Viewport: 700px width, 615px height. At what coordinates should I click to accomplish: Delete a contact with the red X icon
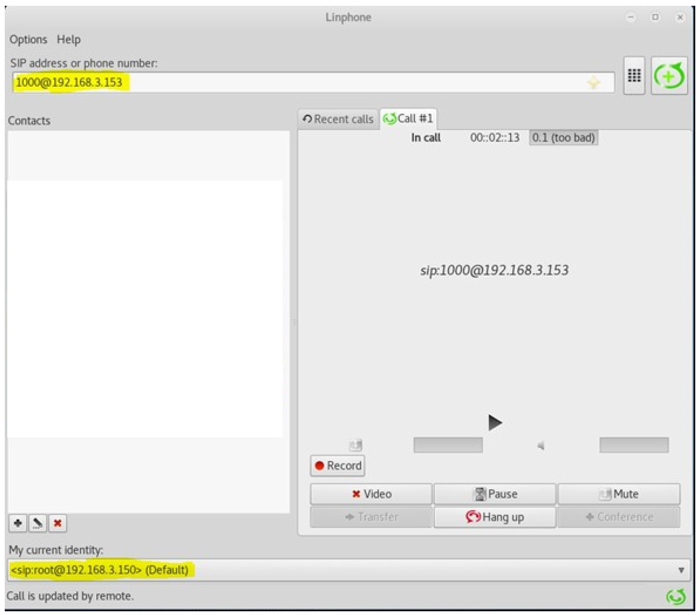57,523
